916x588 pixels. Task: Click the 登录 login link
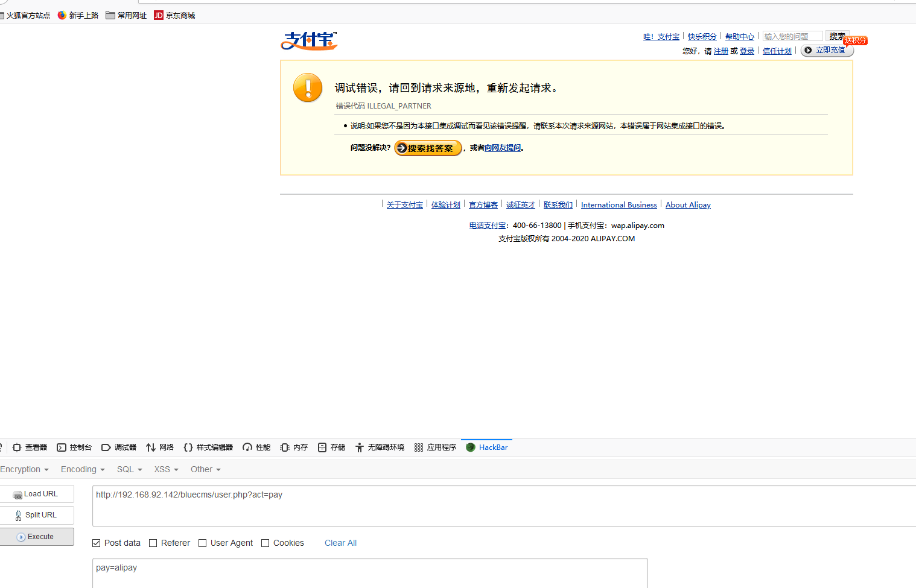coord(747,51)
